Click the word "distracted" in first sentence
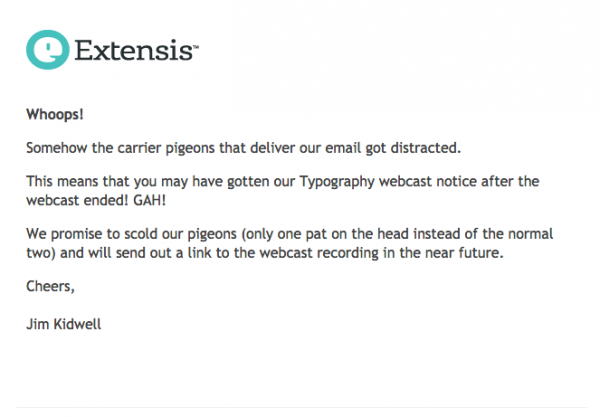The width and height of the screenshot is (600, 417). point(426,148)
